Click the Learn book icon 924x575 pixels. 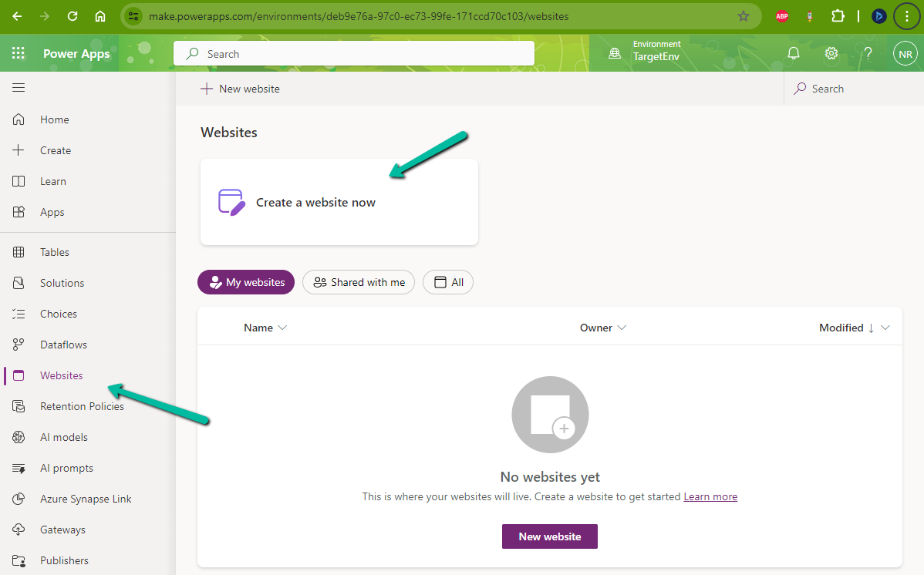pyautogui.click(x=19, y=181)
